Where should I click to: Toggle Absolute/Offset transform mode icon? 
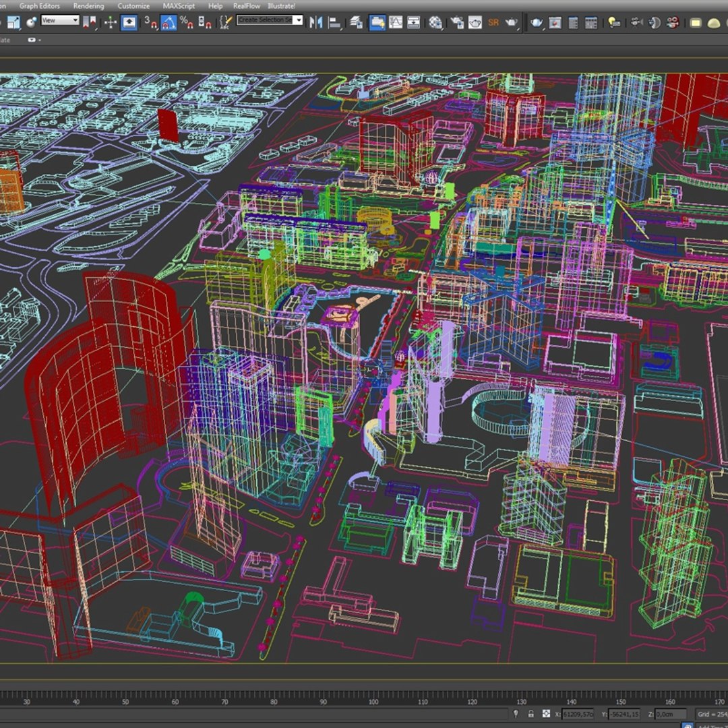tap(546, 714)
